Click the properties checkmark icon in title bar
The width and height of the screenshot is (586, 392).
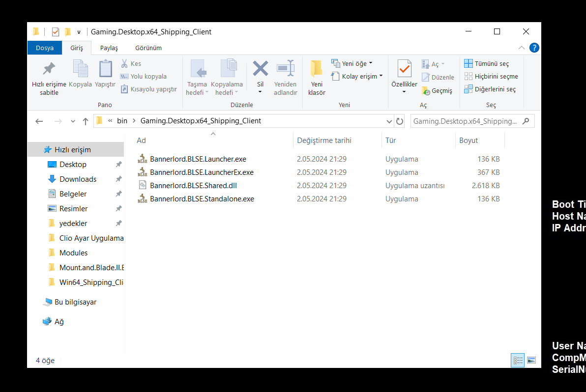(56, 32)
